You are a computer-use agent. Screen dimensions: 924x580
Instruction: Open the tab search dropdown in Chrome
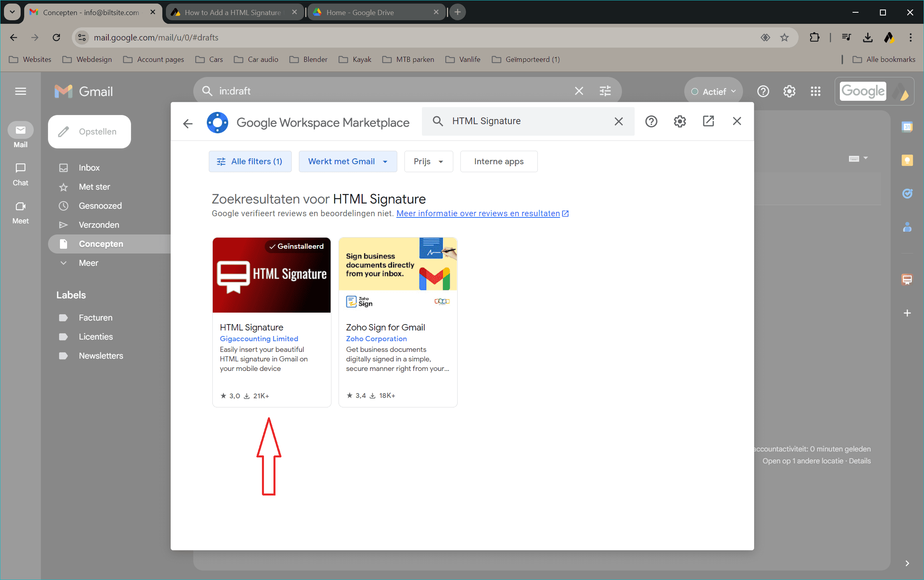point(12,12)
